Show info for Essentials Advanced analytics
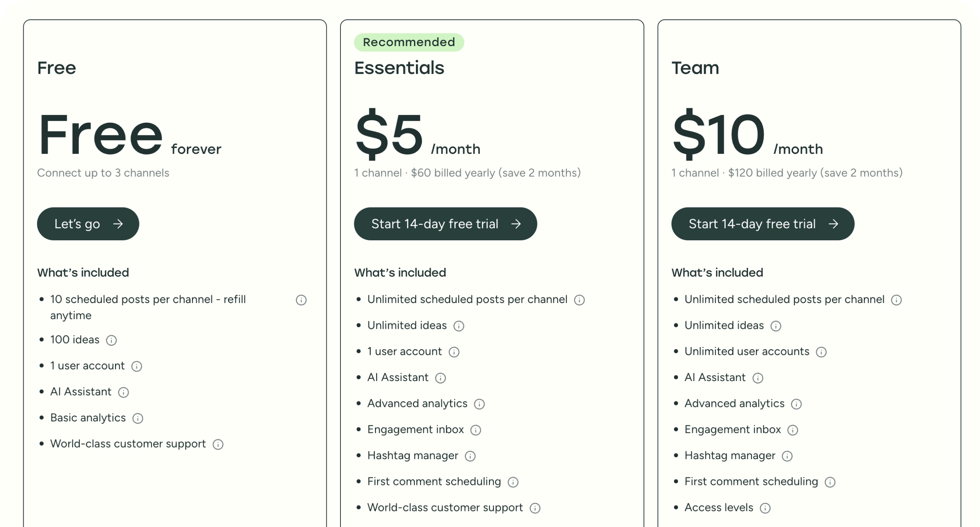 click(480, 404)
